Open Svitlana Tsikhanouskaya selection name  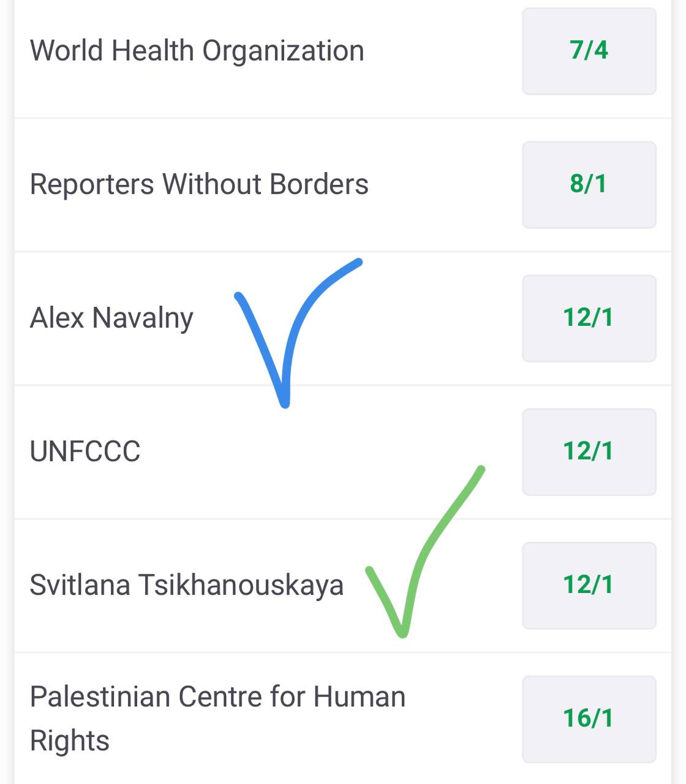pyautogui.click(x=186, y=585)
